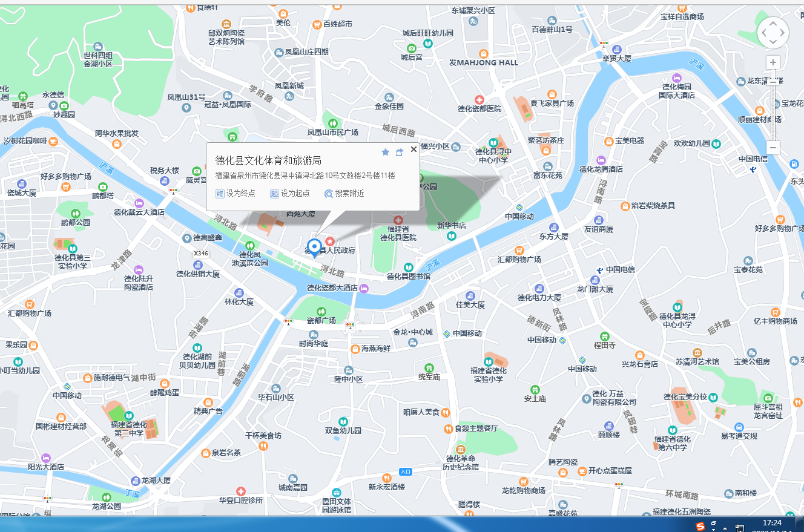This screenshot has width=804, height=532.
Task: Pan map down with the compass arrow
Action: click(773, 42)
